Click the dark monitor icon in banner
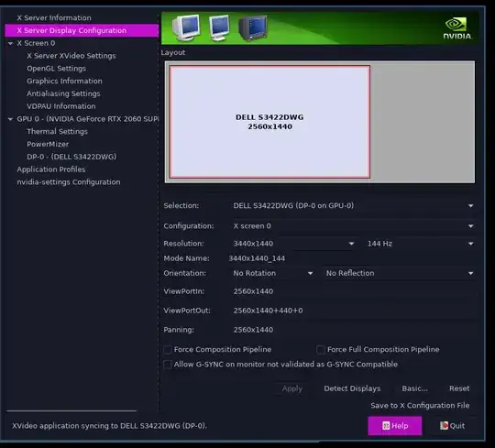 coord(253,27)
